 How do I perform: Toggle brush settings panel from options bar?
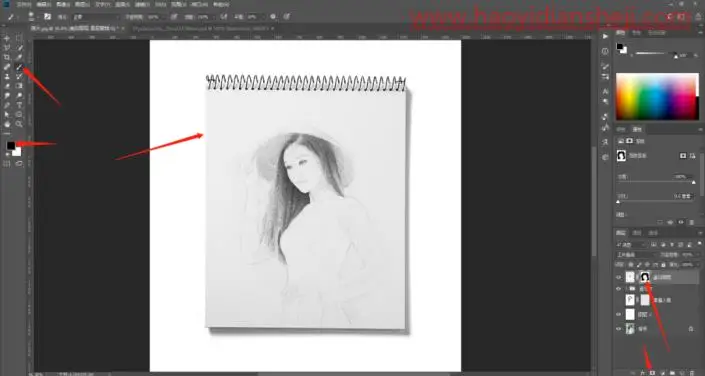point(47,17)
